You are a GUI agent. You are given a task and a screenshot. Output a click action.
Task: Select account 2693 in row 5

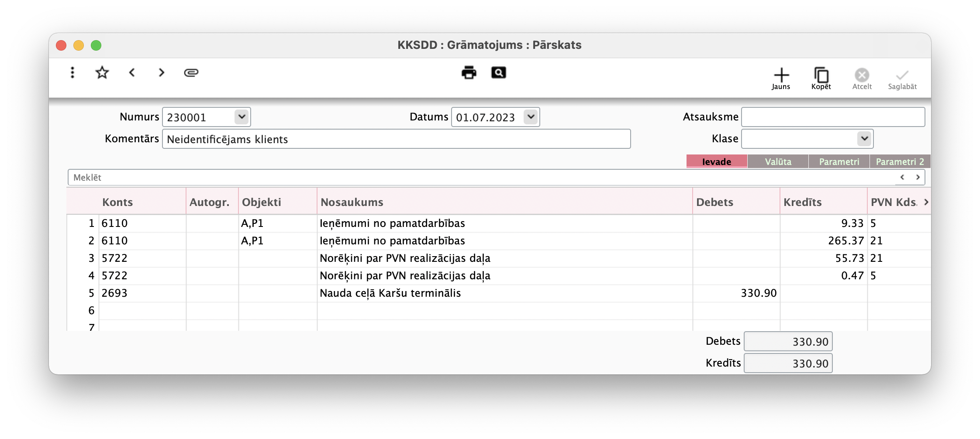[142, 293]
